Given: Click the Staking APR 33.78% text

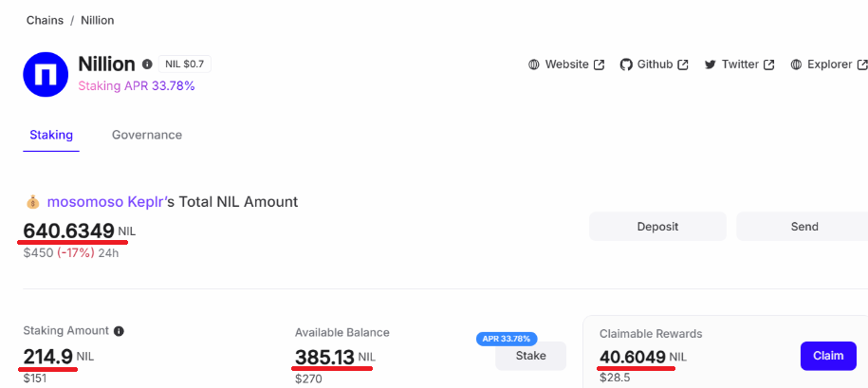Looking at the screenshot, I should [x=137, y=86].
